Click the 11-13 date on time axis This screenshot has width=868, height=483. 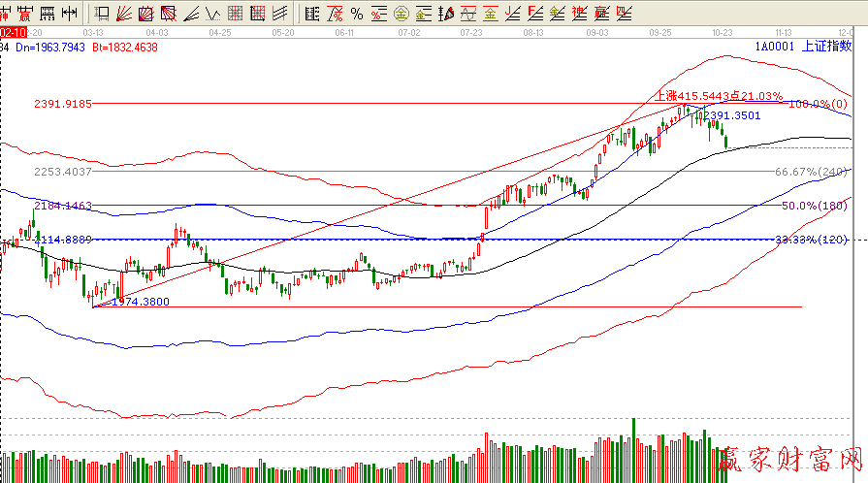tap(784, 33)
